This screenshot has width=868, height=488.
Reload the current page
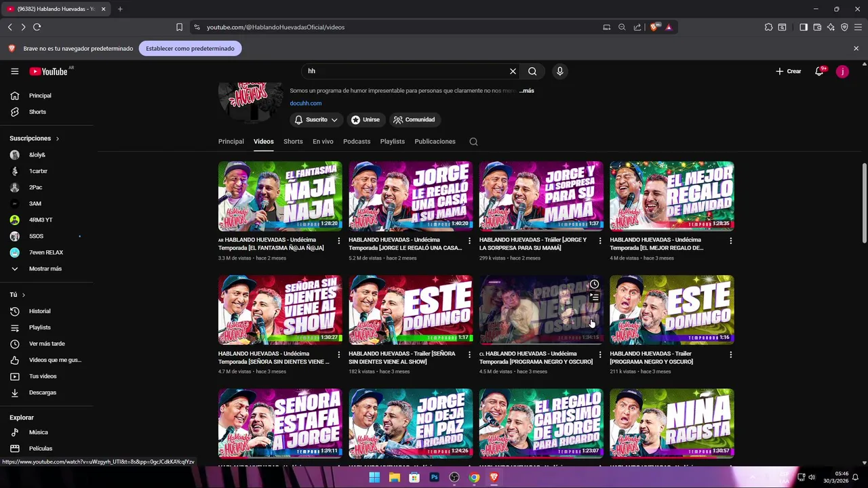point(37,27)
